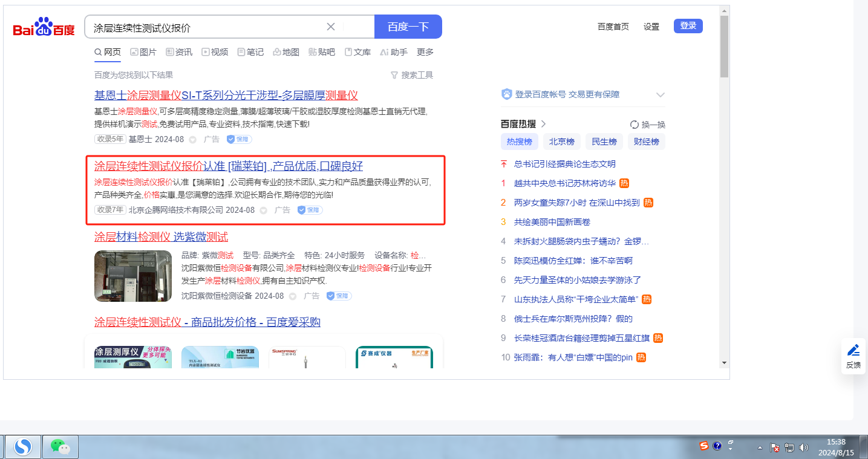868x459 pixels.
Task: Click the Baidu paw shield icon
Action: click(x=507, y=94)
